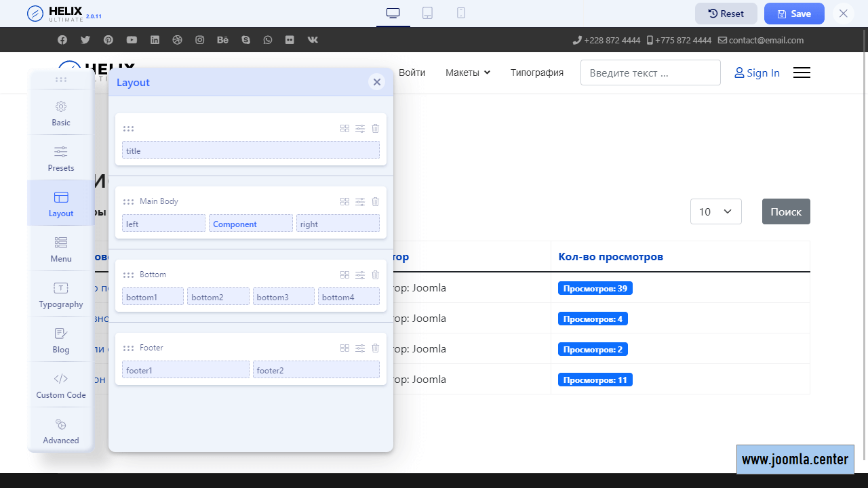Screen dimensions: 868x488
Task: Expand the Макеты dropdown menu
Action: [468, 73]
